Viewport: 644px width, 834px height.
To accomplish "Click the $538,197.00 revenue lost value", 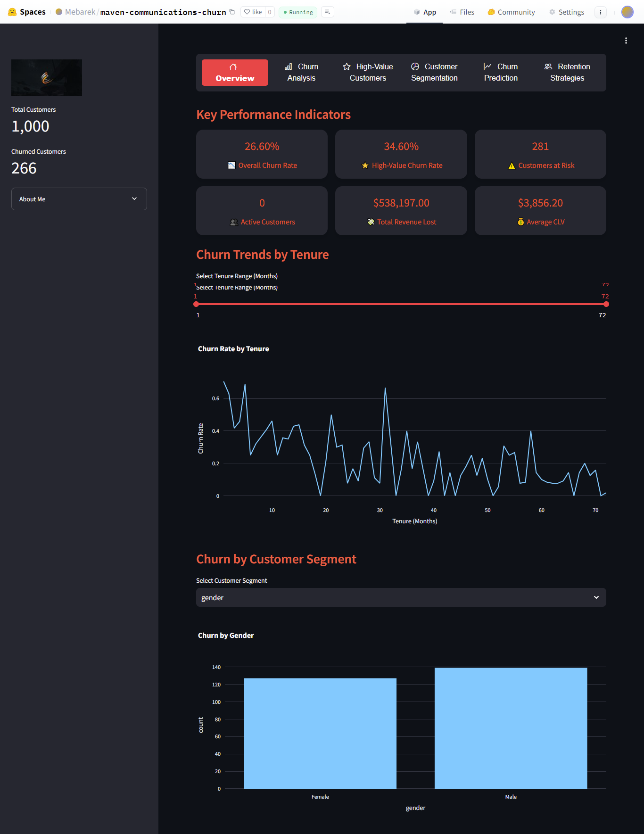I will (x=401, y=203).
